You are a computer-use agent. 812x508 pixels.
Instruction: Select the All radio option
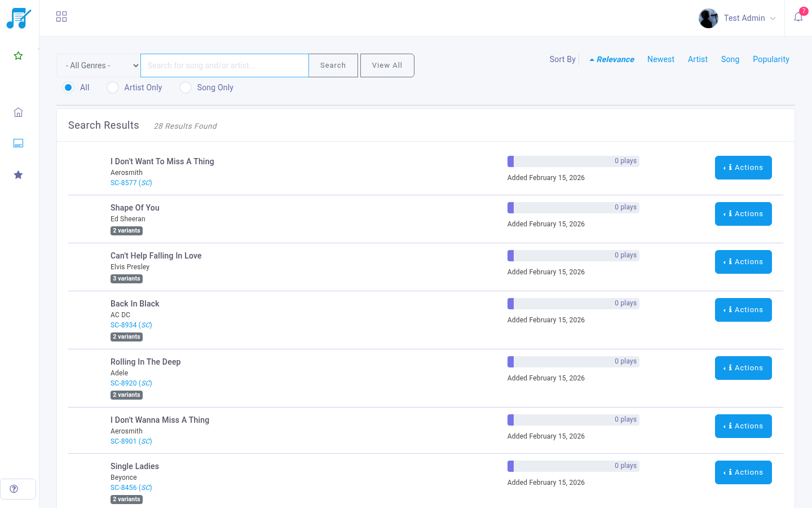click(x=68, y=87)
